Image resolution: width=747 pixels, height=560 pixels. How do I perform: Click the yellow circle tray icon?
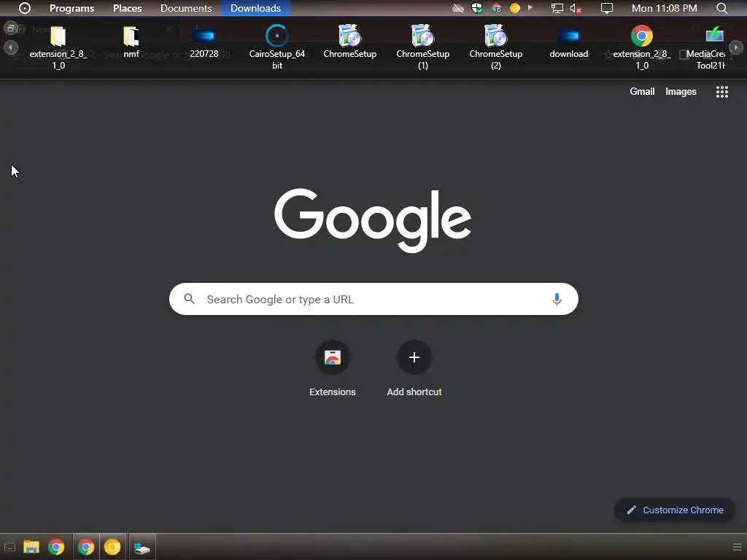coord(514,8)
